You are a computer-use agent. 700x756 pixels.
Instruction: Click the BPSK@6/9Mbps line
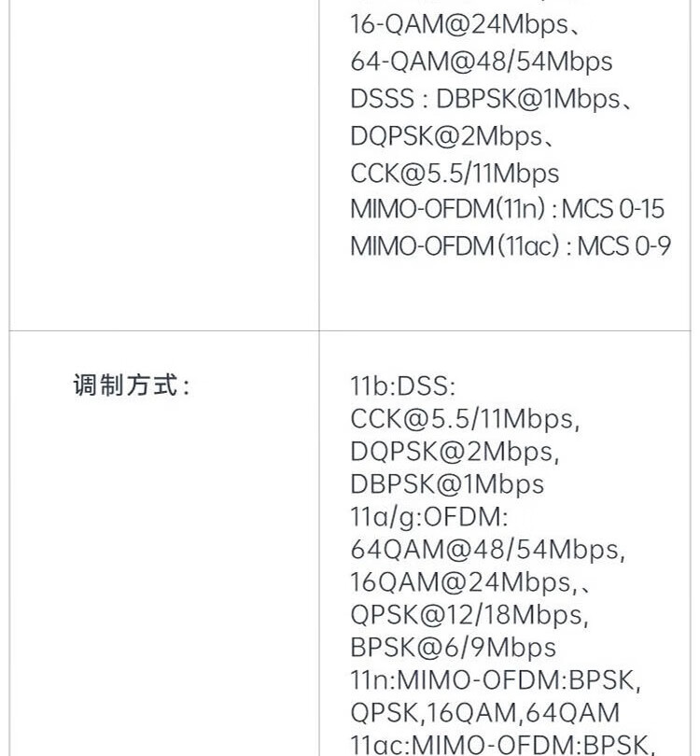pyautogui.click(x=453, y=648)
